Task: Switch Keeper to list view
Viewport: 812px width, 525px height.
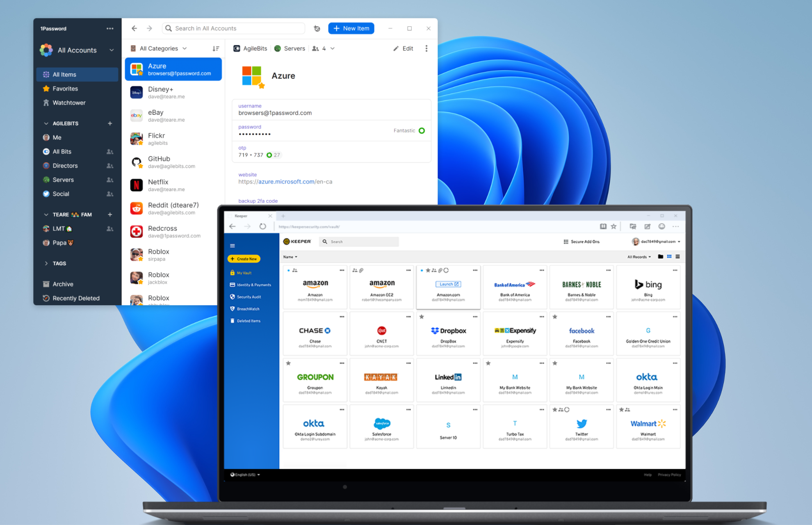Action: [677, 256]
